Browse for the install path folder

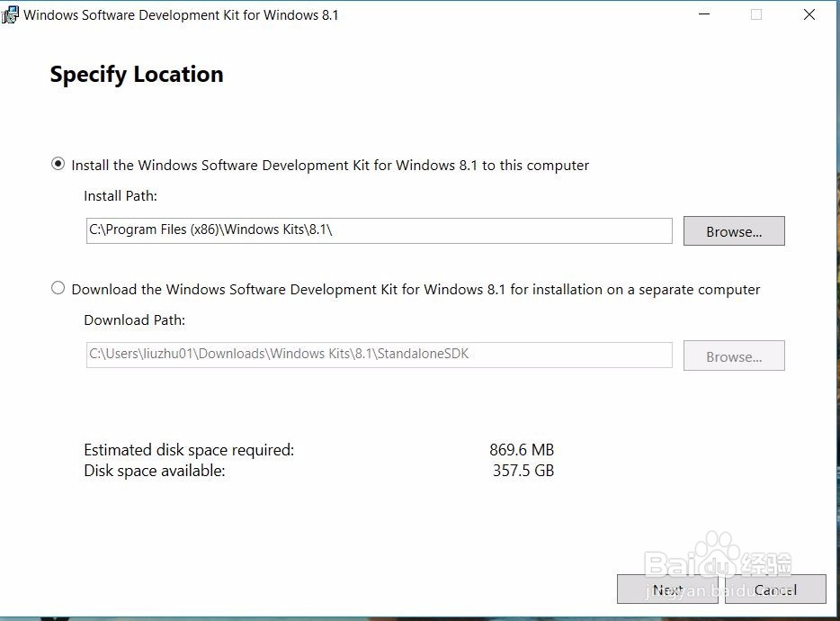coord(734,231)
